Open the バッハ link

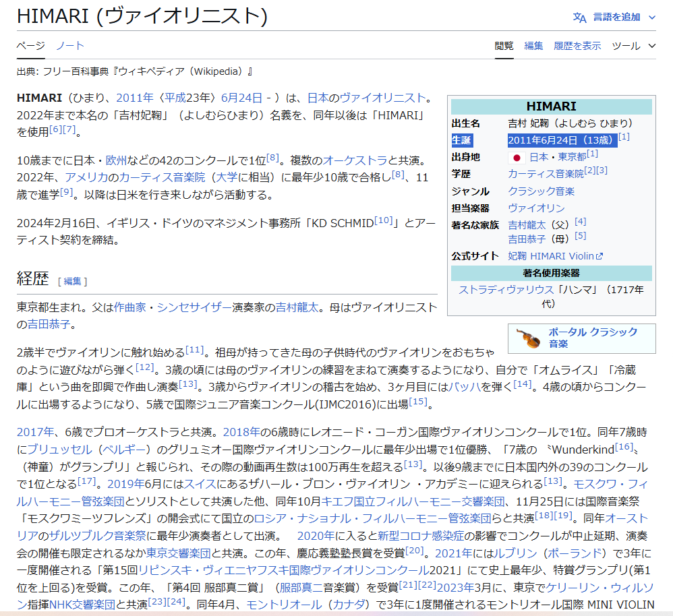click(465, 387)
